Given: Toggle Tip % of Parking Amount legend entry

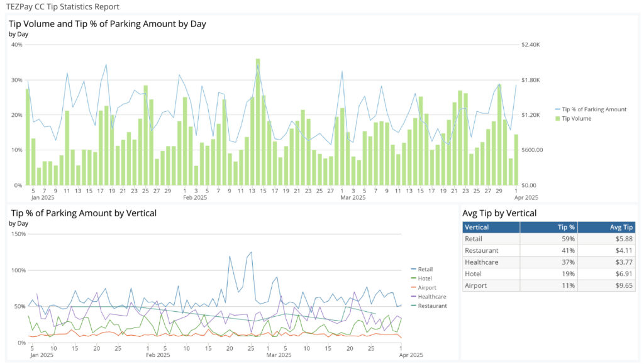Looking at the screenshot, I should pos(593,109).
